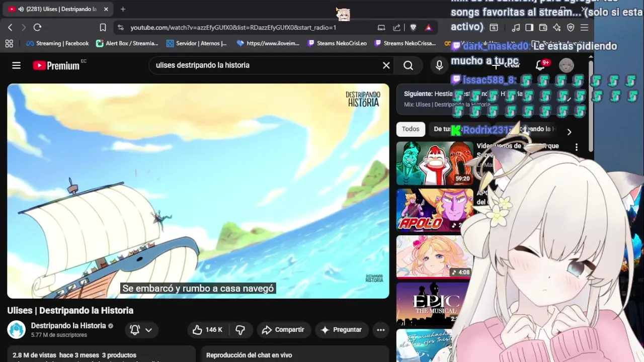The width and height of the screenshot is (644, 362).
Task: Click the playing video area to pause it
Action: point(198,191)
